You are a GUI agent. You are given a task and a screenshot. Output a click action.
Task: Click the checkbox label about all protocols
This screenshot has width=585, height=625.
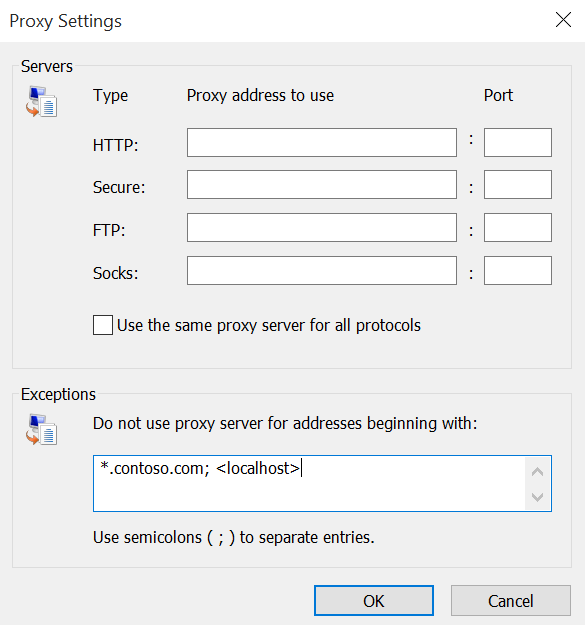point(269,326)
